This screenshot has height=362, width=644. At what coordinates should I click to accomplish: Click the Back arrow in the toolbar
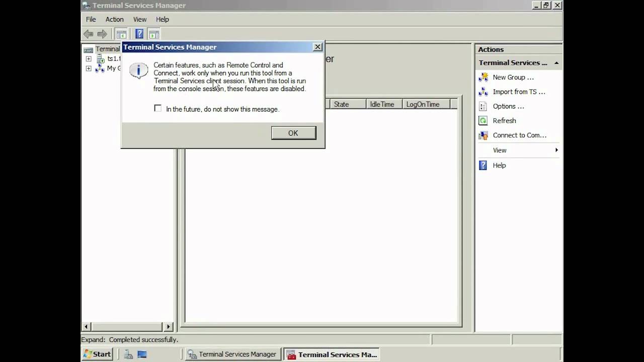pos(89,34)
